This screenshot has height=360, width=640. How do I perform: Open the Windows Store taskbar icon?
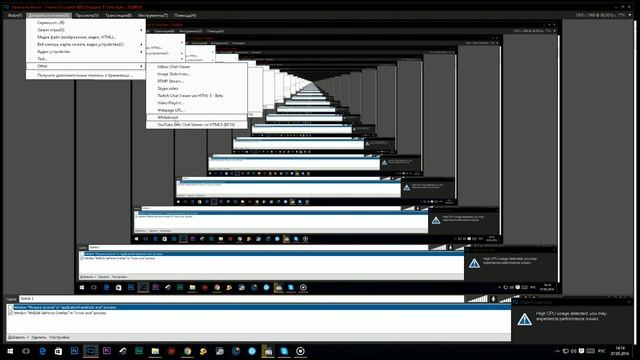coord(58,351)
